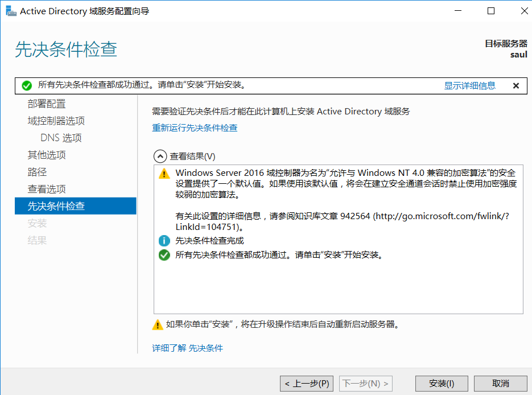Click the restart warning text 如果你单击“安装”

[x=282, y=324]
